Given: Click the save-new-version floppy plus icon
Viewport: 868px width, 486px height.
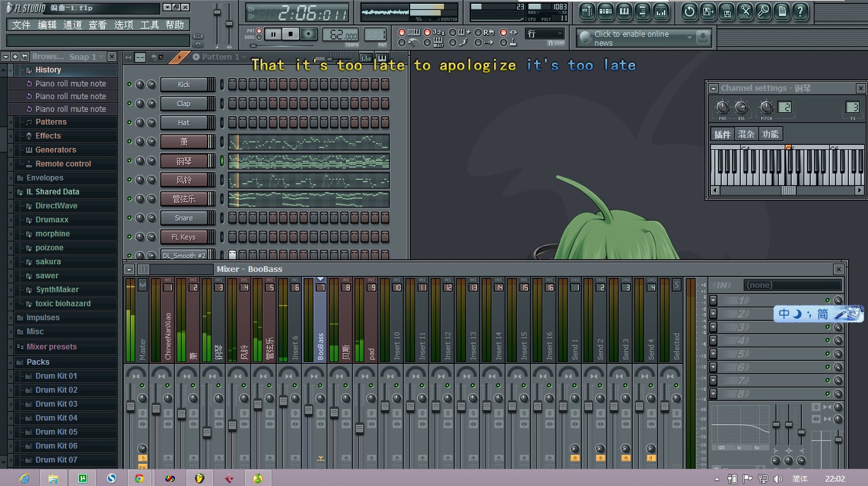Looking at the screenshot, I should tap(708, 11).
